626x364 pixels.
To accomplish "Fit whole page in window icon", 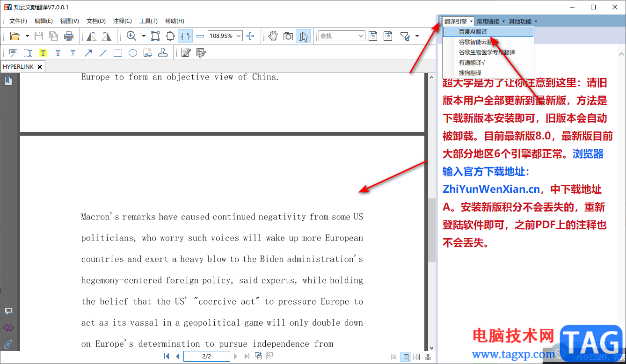I will (170, 36).
